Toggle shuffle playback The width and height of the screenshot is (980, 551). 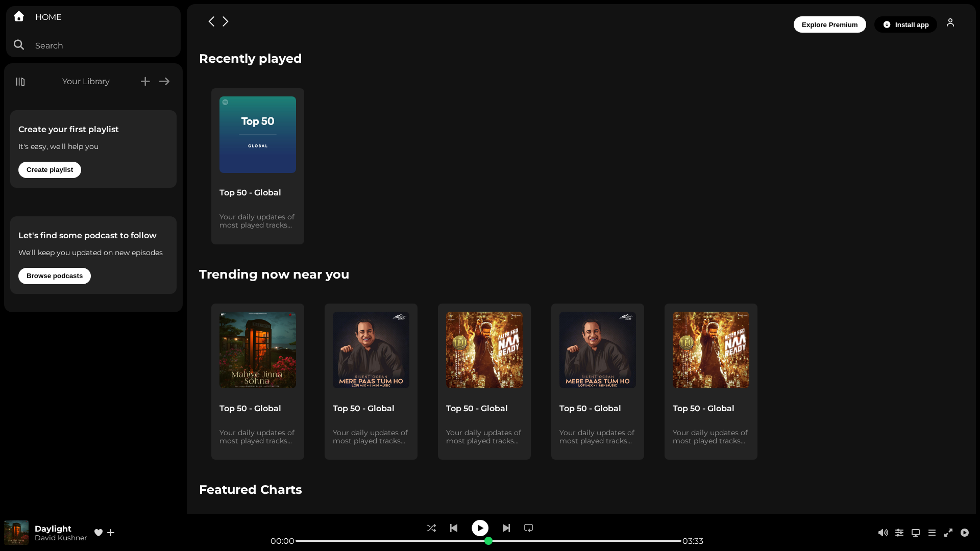pos(431,528)
